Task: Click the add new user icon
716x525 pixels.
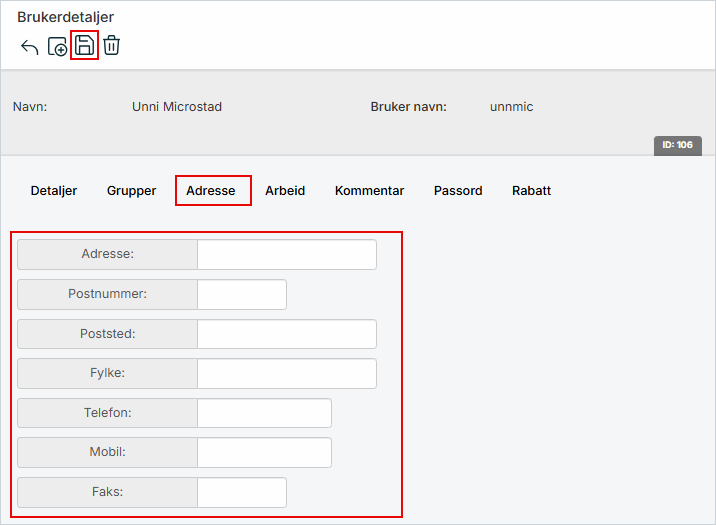Action: (x=58, y=47)
